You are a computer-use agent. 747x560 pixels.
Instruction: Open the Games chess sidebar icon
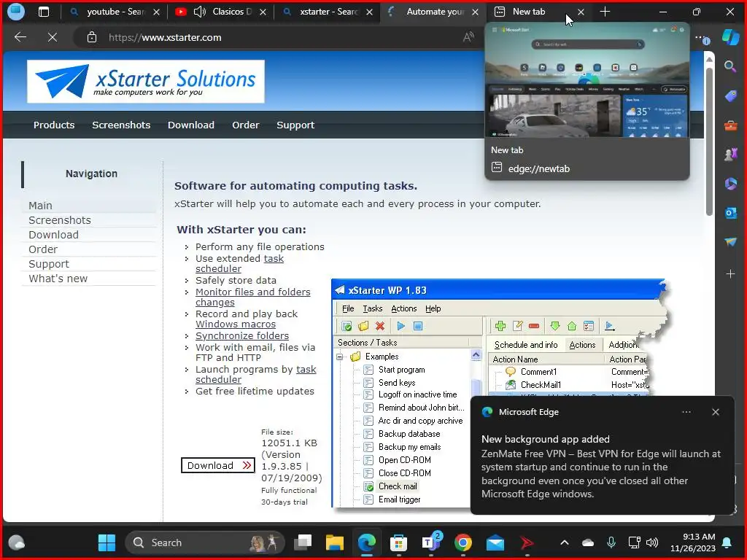(x=730, y=155)
